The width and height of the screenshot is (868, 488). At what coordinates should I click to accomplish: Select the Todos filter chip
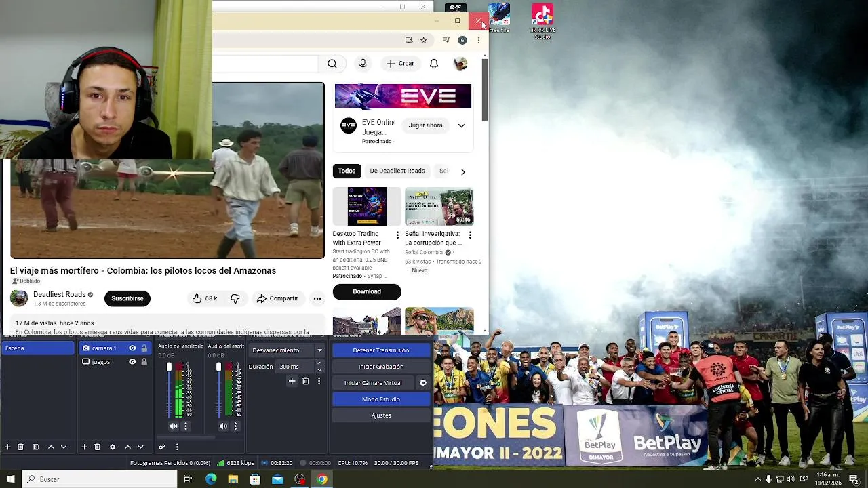pyautogui.click(x=347, y=171)
